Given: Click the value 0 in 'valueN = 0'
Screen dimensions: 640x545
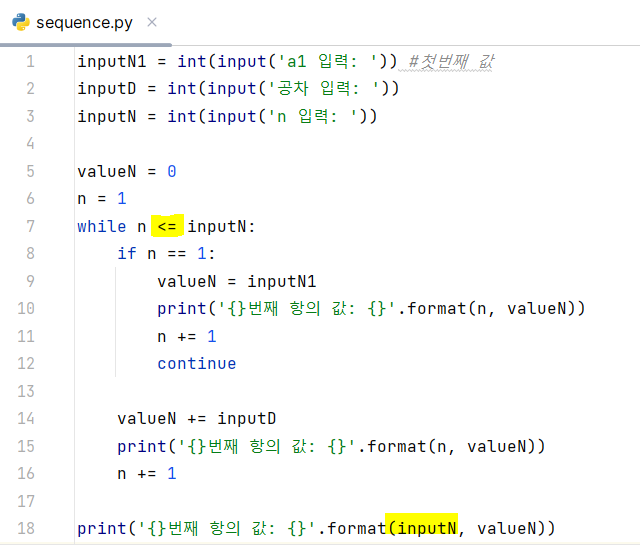Looking at the screenshot, I should point(172,171).
